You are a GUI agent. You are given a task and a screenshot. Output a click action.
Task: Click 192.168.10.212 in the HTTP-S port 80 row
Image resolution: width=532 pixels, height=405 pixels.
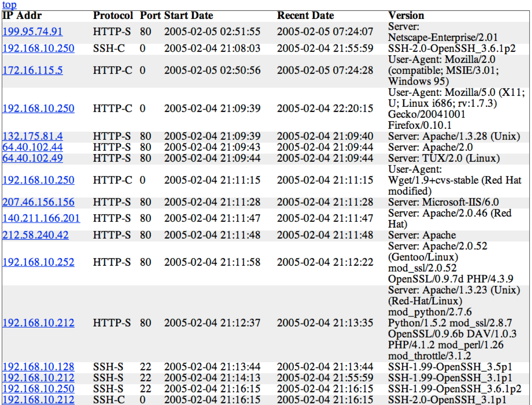(x=38, y=323)
